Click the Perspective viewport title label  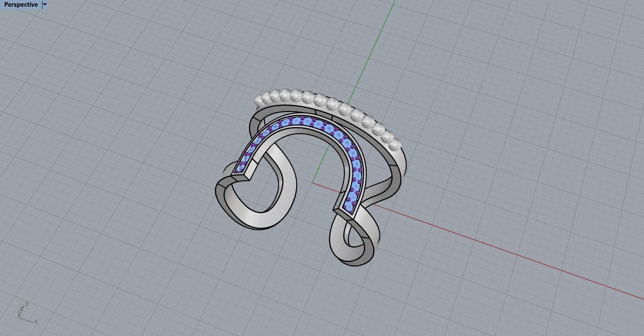tap(21, 5)
